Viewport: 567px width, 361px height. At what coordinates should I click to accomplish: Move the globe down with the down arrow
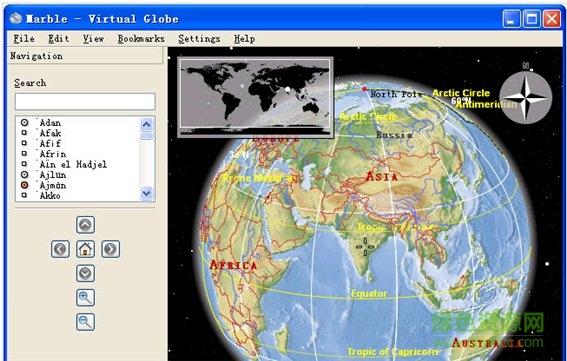pos(85,273)
